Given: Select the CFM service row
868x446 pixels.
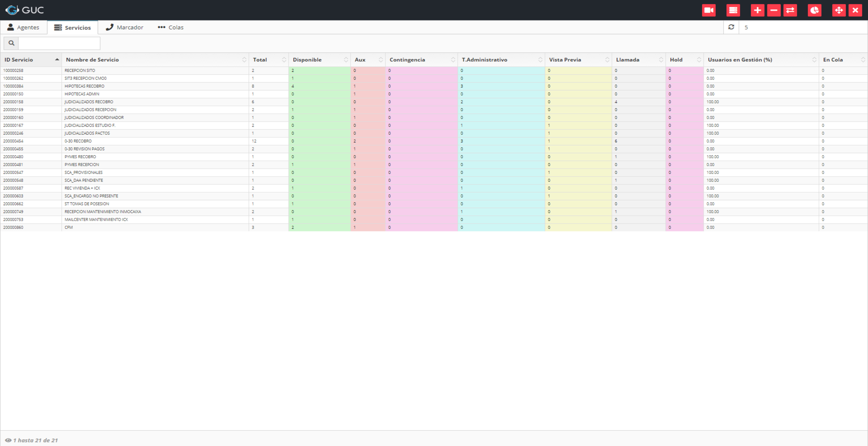Looking at the screenshot, I should pos(434,227).
